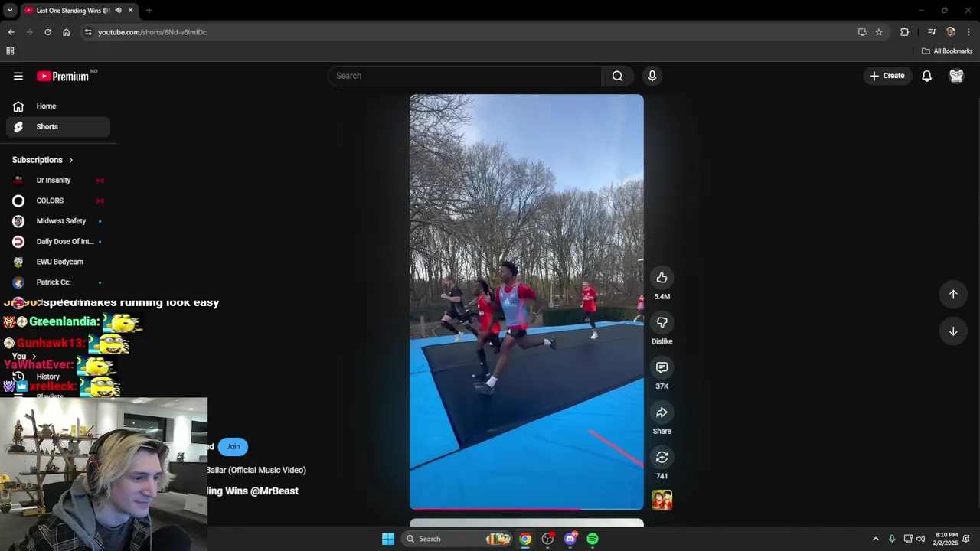Seek on the Short's red progress bar
Image resolution: width=980 pixels, height=551 pixels.
[x=527, y=508]
